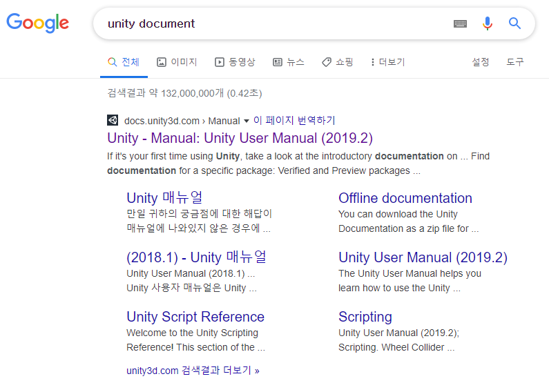This screenshot has width=549, height=392.
Task: Open the (2018.1) - Unity 매뉴얼 sitelink
Action: point(196,257)
